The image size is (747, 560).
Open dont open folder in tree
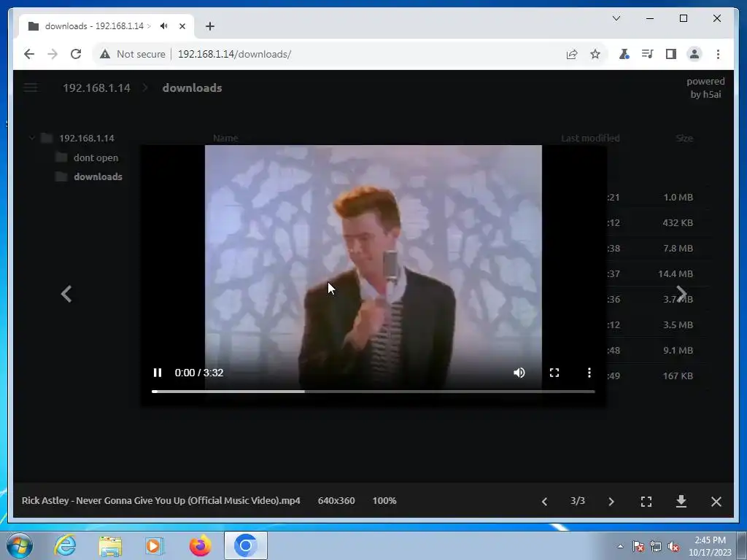pyautogui.click(x=96, y=157)
